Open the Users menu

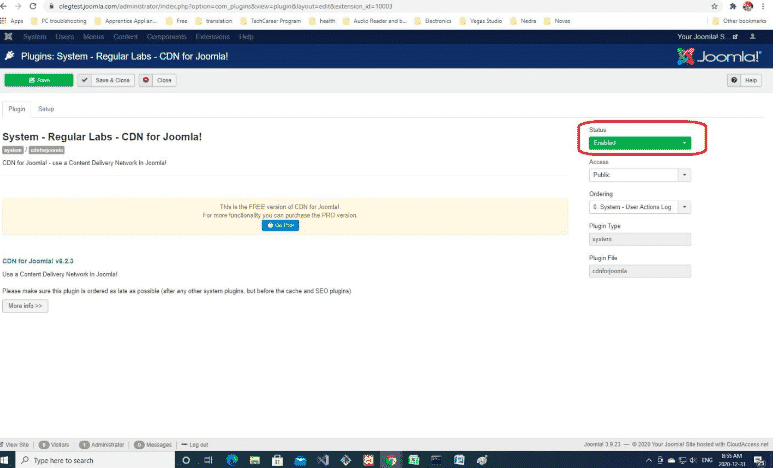coord(65,37)
